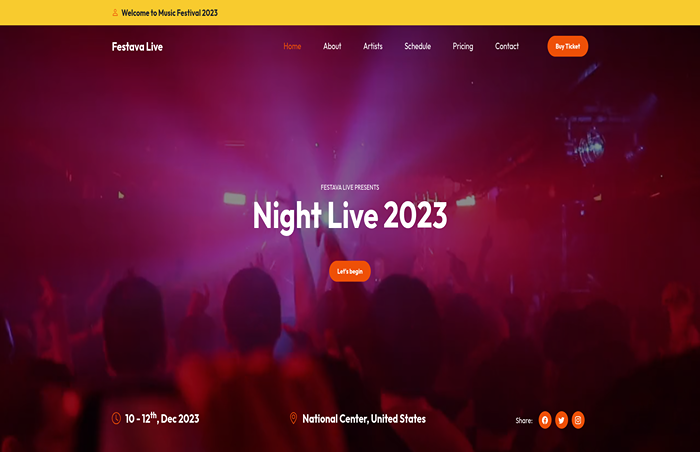700x452 pixels.
Task: Click the clock icon beside the date
Action: coord(116,419)
